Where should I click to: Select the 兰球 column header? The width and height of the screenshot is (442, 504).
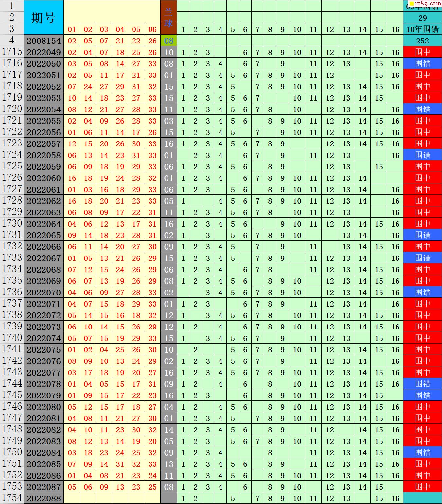[x=168, y=17]
